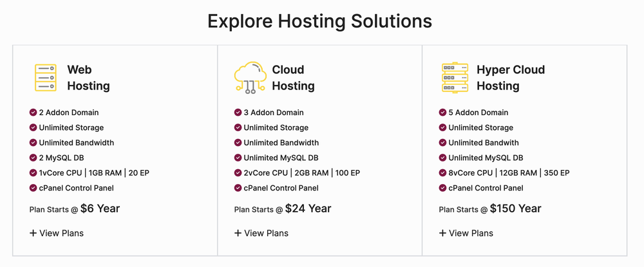Click the check icon beside 3 Addon Domain
This screenshot has width=644, height=267.
(x=238, y=113)
